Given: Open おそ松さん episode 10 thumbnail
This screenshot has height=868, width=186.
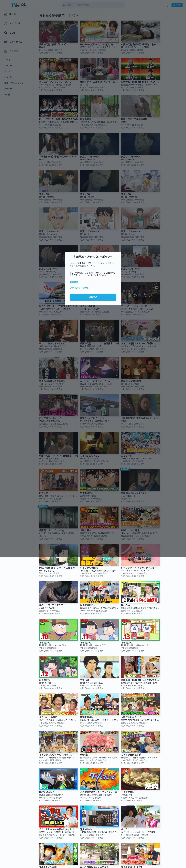Looking at the screenshot, I should point(58,630).
